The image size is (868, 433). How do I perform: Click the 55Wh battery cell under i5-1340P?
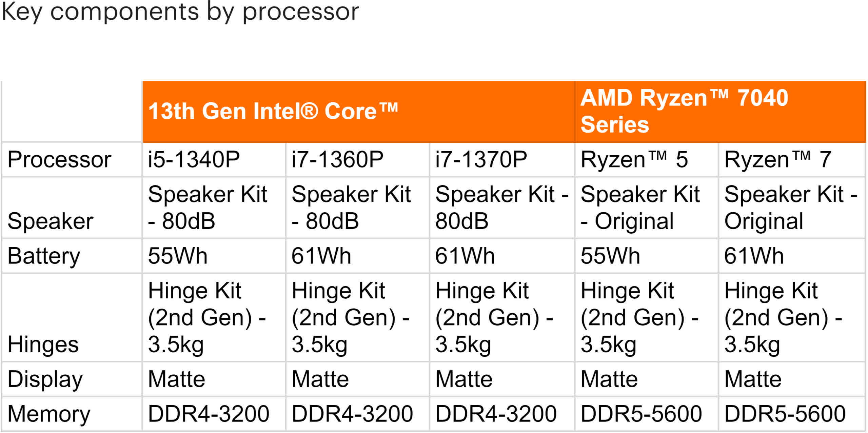(214, 256)
